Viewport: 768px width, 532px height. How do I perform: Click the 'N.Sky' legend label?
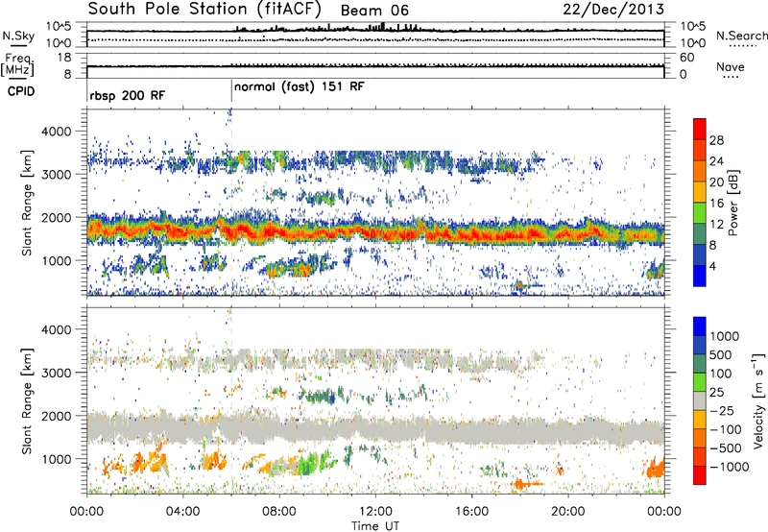[18, 36]
